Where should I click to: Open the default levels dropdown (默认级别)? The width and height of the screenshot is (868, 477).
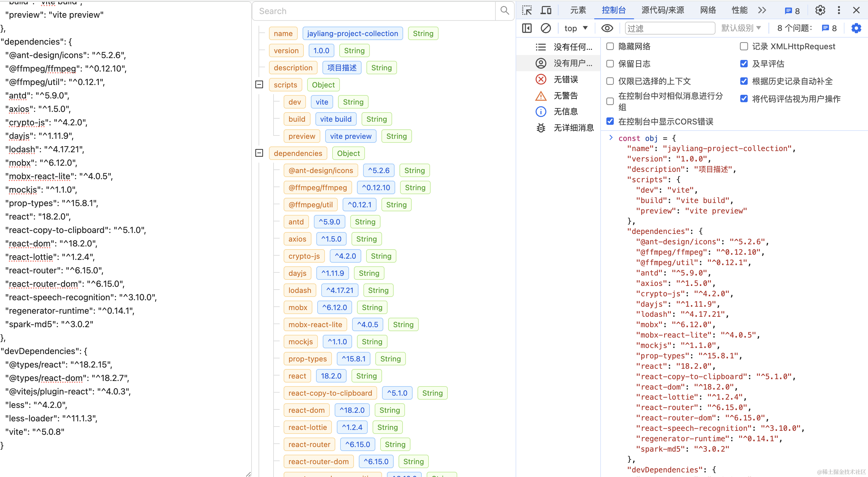(x=741, y=28)
